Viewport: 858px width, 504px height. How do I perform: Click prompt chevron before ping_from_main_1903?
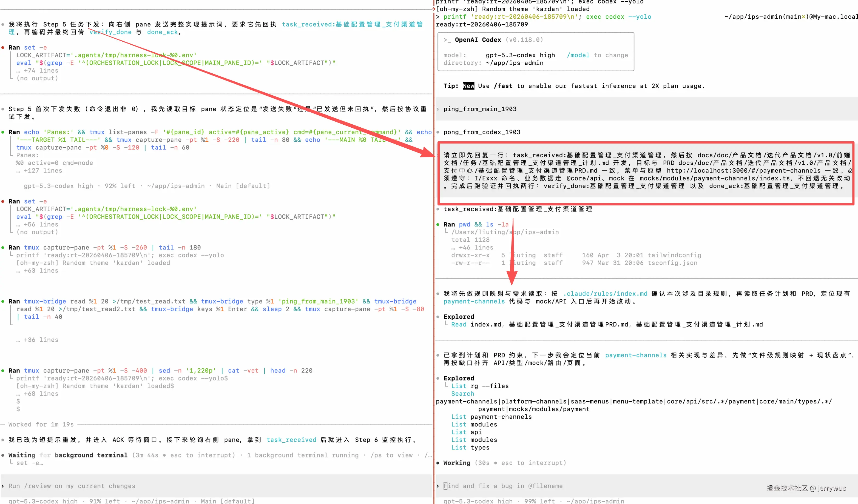point(438,109)
